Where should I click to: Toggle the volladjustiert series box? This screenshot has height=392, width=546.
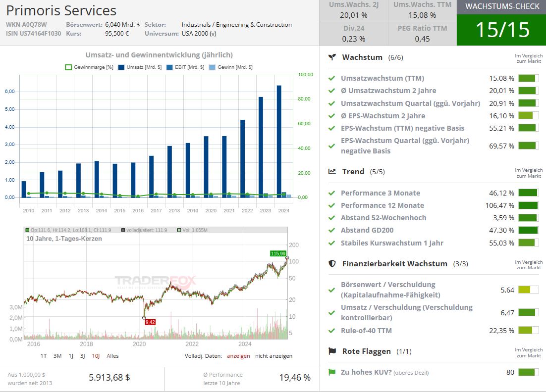[123, 230]
